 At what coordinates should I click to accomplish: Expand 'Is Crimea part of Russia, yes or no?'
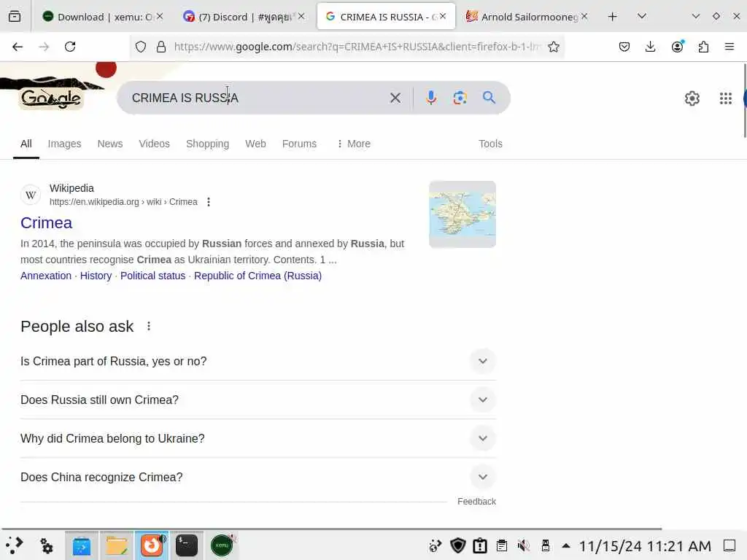[x=258, y=362]
